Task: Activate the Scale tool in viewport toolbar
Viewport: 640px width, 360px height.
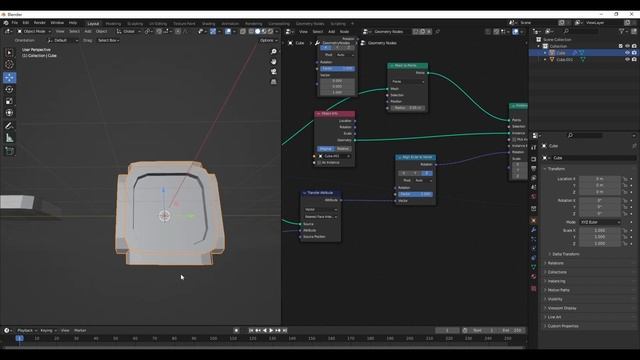Action: [x=9, y=101]
